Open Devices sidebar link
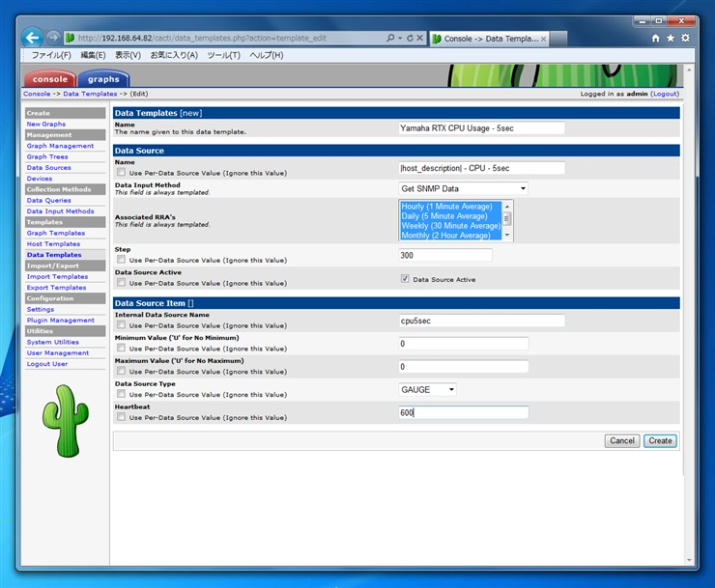 [x=40, y=179]
